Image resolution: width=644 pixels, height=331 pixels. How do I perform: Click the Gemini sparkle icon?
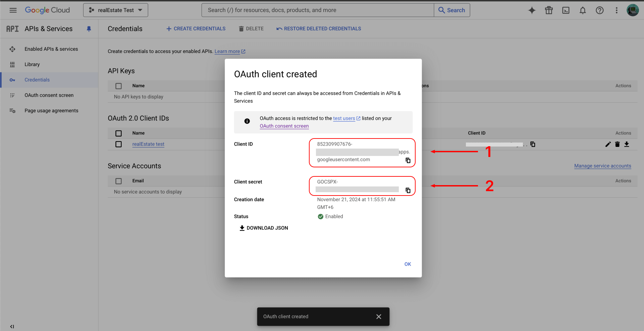point(532,10)
